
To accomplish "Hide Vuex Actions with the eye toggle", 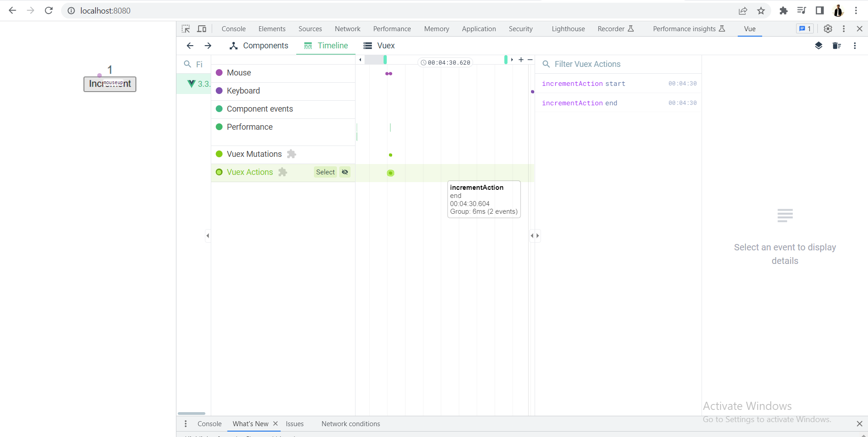I will click(x=345, y=172).
